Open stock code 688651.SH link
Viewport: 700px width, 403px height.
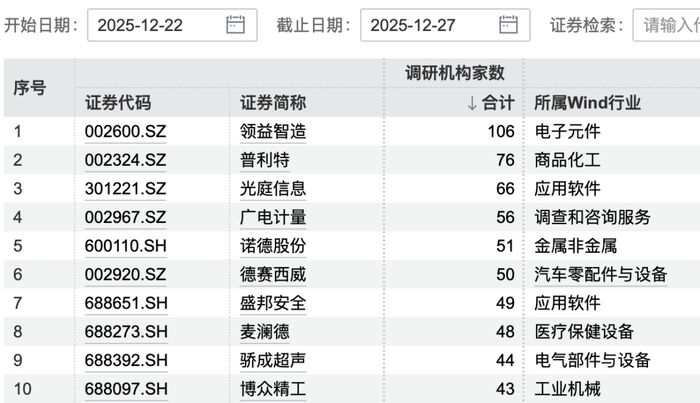pos(126,303)
